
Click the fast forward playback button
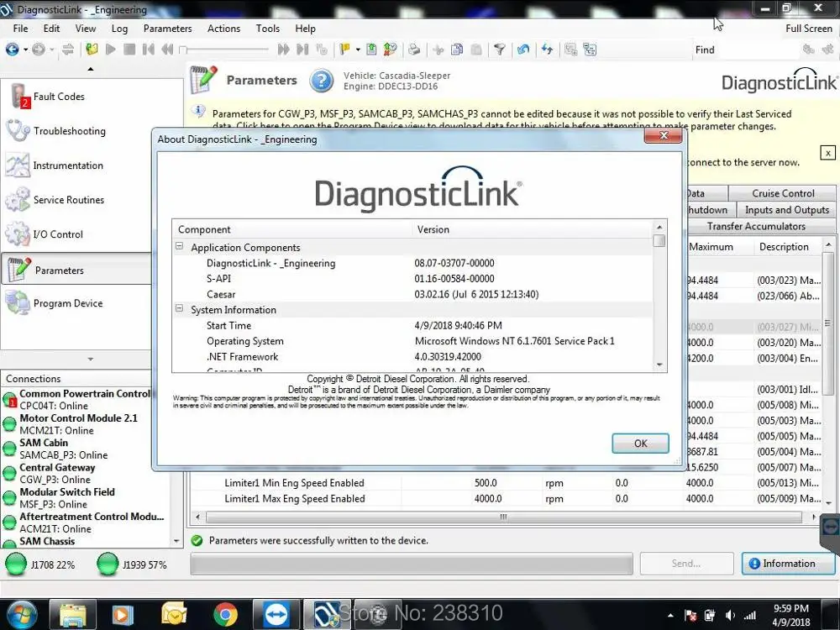pyautogui.click(x=283, y=50)
